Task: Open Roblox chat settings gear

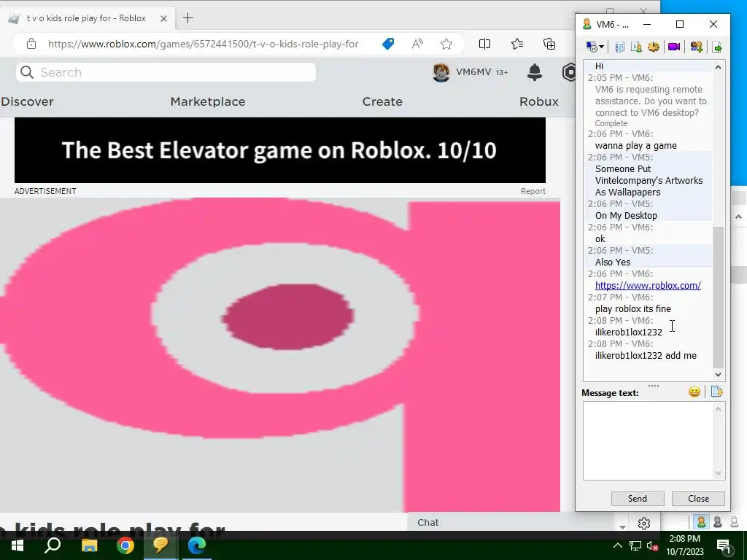Action: click(x=643, y=524)
